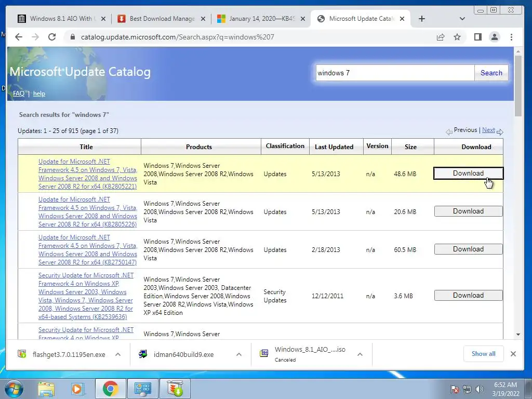Share this page icon in address bar

441,37
